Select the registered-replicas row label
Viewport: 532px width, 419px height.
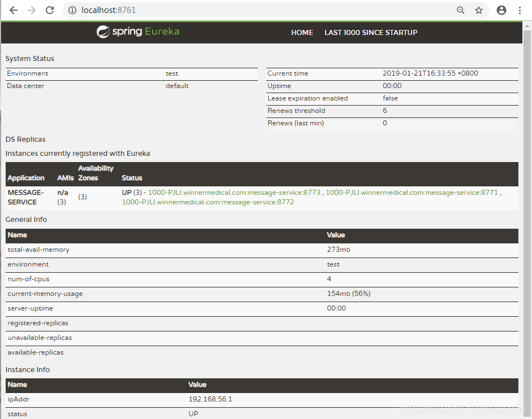pos(38,323)
